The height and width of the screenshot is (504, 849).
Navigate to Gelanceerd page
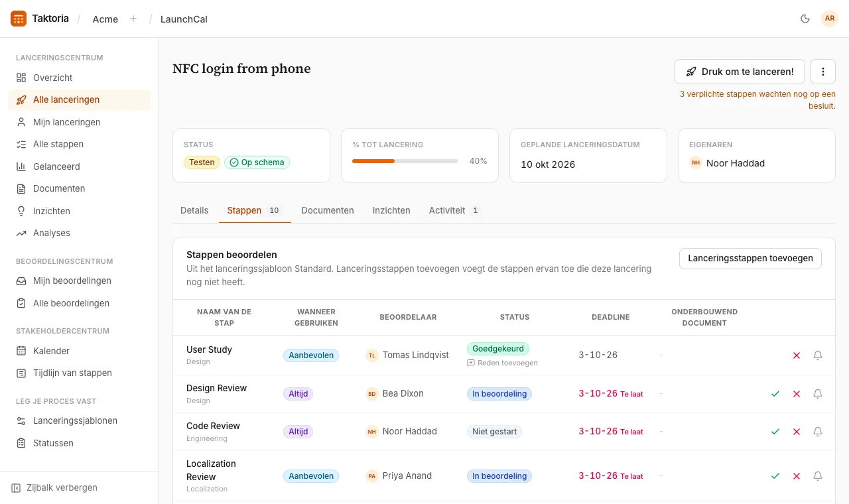79,166
